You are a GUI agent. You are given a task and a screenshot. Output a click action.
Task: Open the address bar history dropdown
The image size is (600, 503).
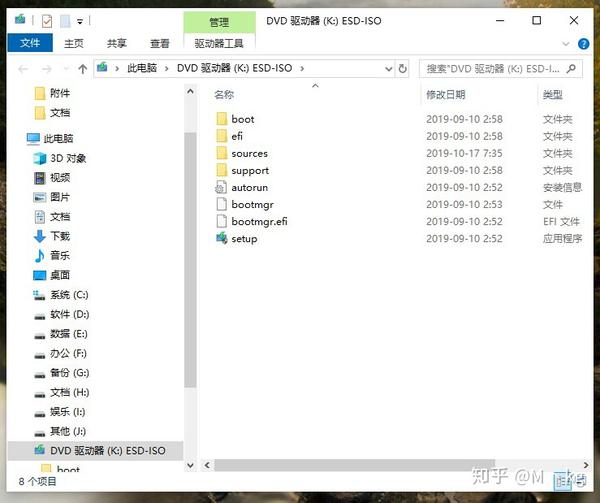click(388, 69)
